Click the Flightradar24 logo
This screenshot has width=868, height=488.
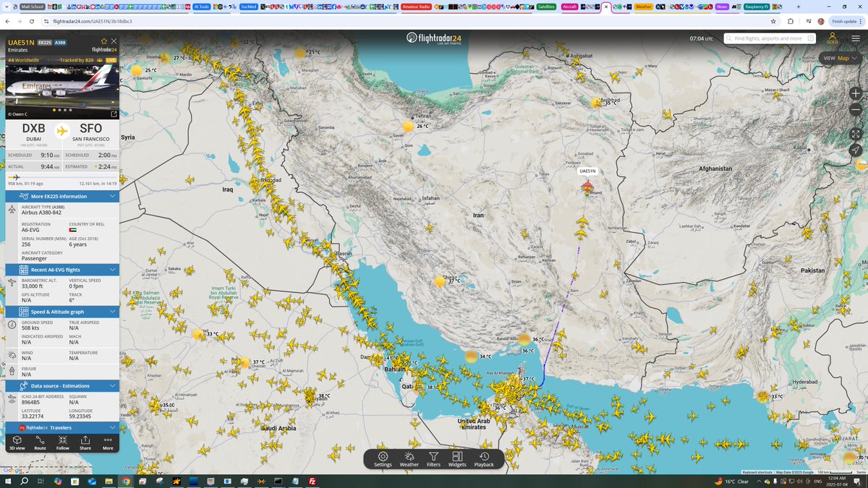(x=434, y=38)
